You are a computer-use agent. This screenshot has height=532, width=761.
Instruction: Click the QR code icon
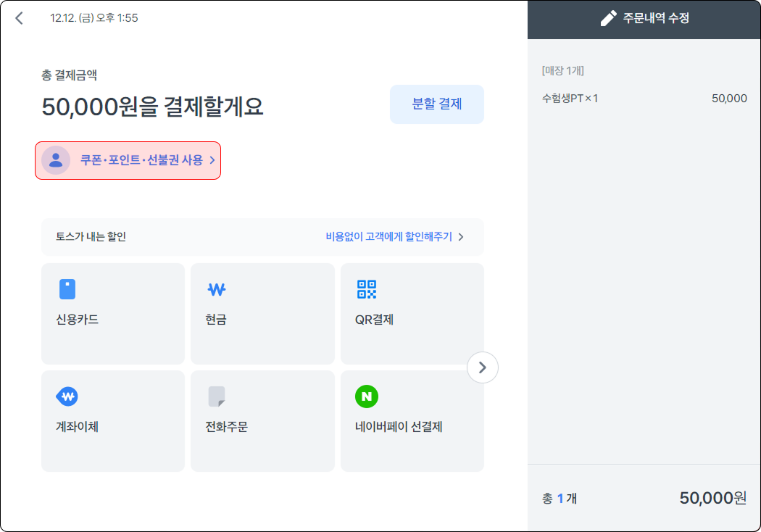tap(367, 289)
